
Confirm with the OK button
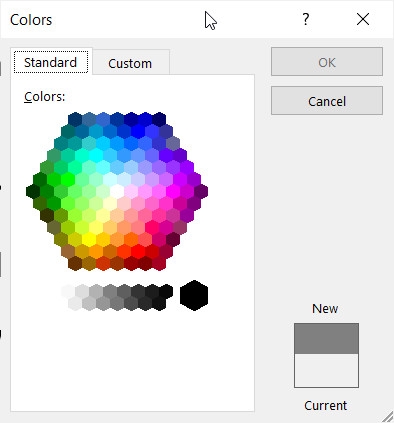click(x=327, y=62)
